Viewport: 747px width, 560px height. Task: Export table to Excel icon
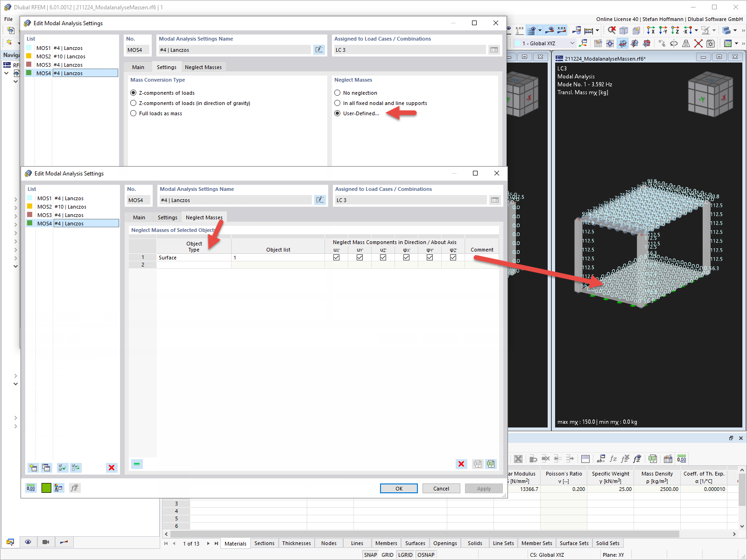point(491,464)
